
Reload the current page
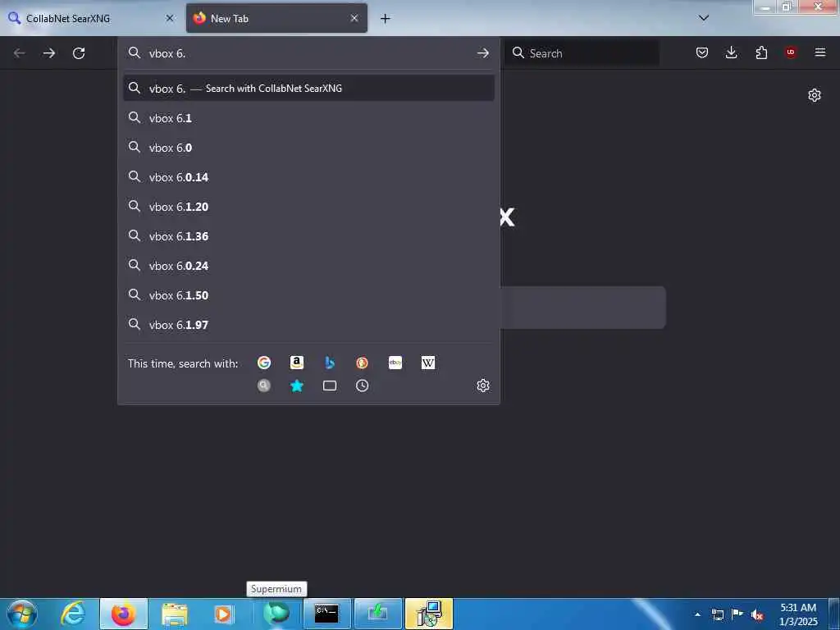tap(79, 53)
